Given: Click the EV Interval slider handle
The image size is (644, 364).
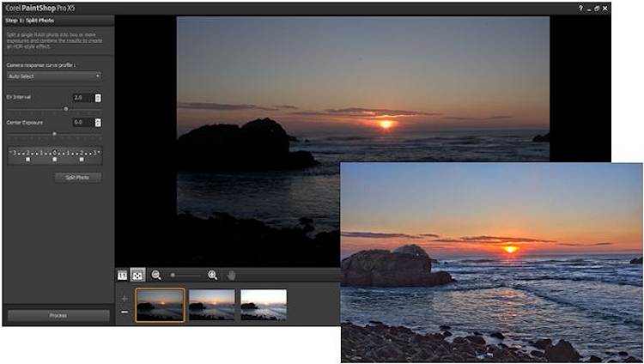Looking at the screenshot, I should [66, 109].
